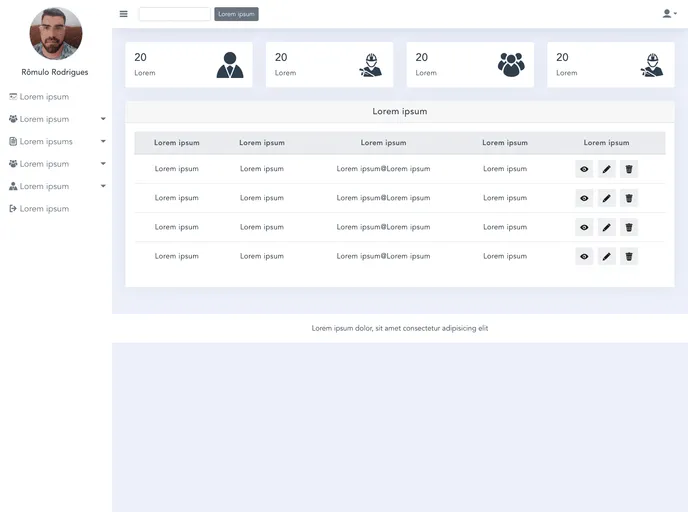Select the Lorem ipsum@Lorem ipsum cell in last row
Screen dimensions: 688x512
tap(383, 256)
